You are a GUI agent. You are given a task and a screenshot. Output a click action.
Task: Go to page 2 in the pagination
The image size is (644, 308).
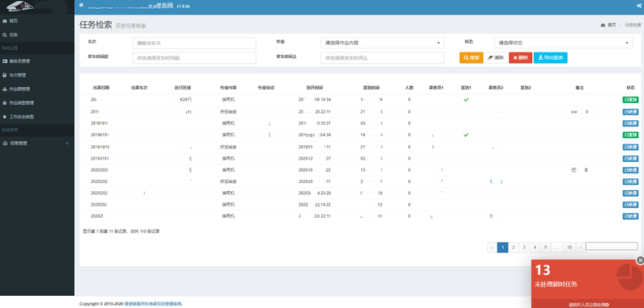tap(514, 248)
